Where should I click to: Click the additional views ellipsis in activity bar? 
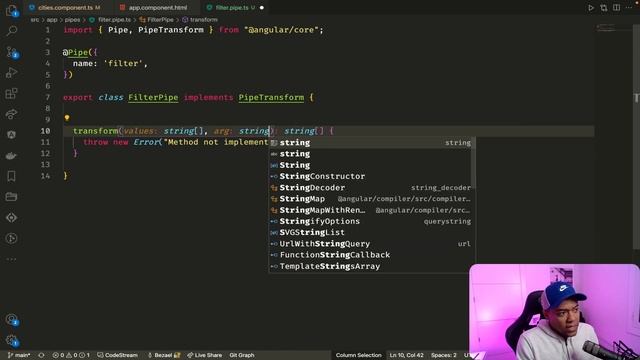point(11,259)
